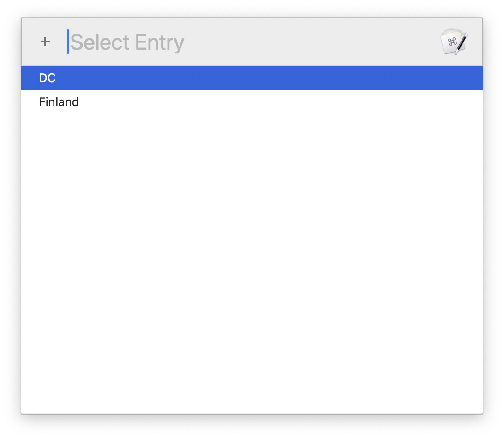
Task: Click the blue highlighted row labeled DC
Action: pos(252,78)
